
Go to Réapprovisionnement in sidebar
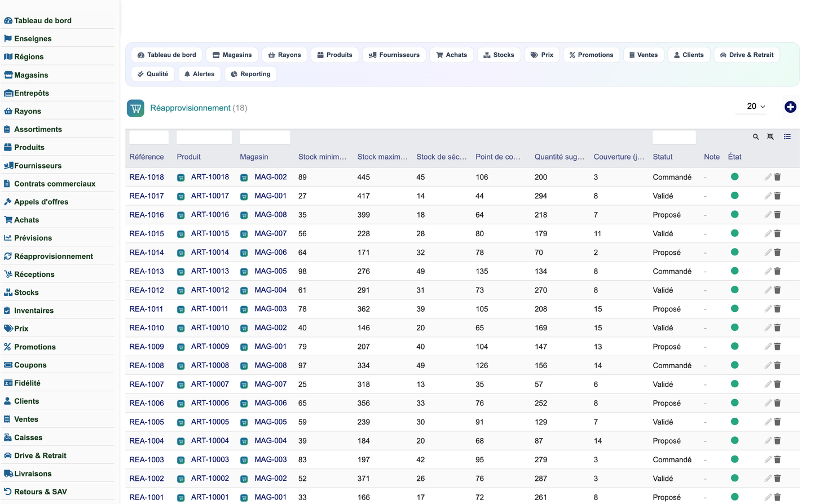(x=54, y=257)
